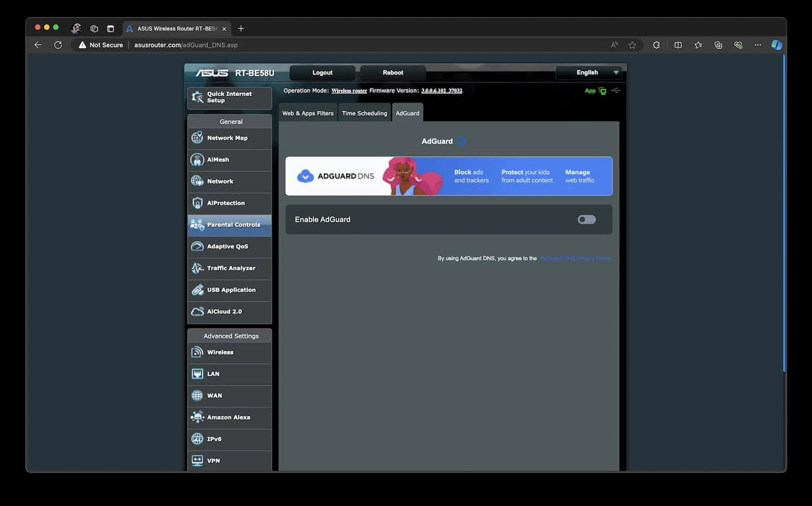Open the AdGuard DNS Privacy Policy link
This screenshot has height=506, width=812.
[575, 258]
